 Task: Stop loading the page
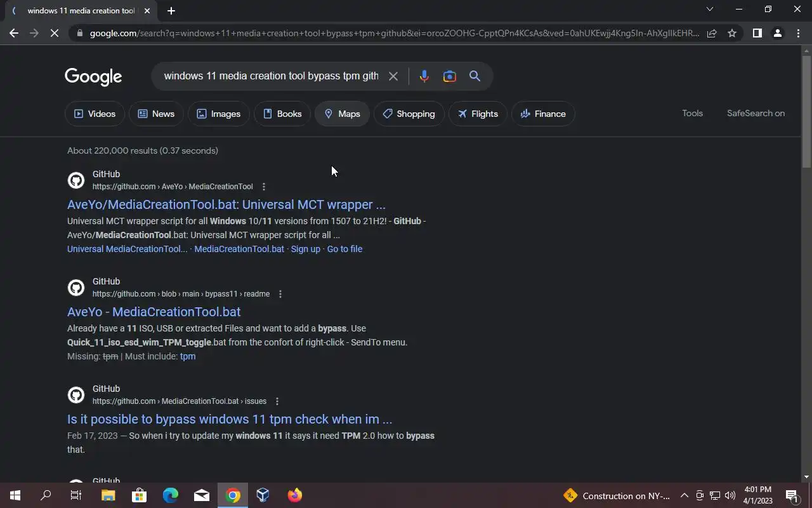(55, 33)
